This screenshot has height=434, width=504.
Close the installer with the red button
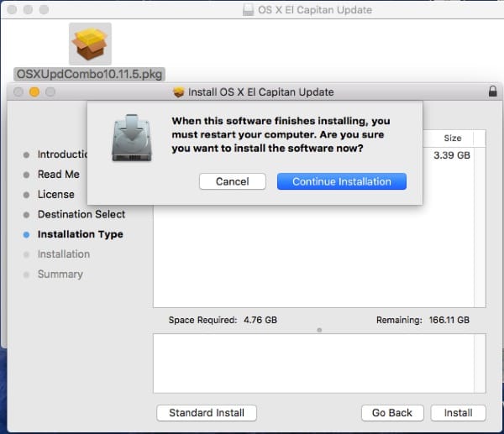[18, 92]
